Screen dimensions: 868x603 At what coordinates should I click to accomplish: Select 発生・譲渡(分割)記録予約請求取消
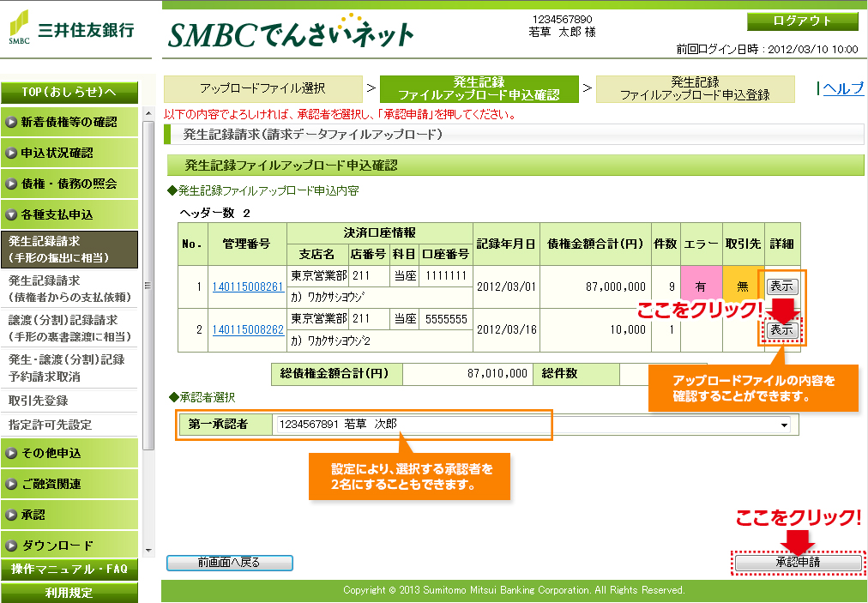click(69, 368)
